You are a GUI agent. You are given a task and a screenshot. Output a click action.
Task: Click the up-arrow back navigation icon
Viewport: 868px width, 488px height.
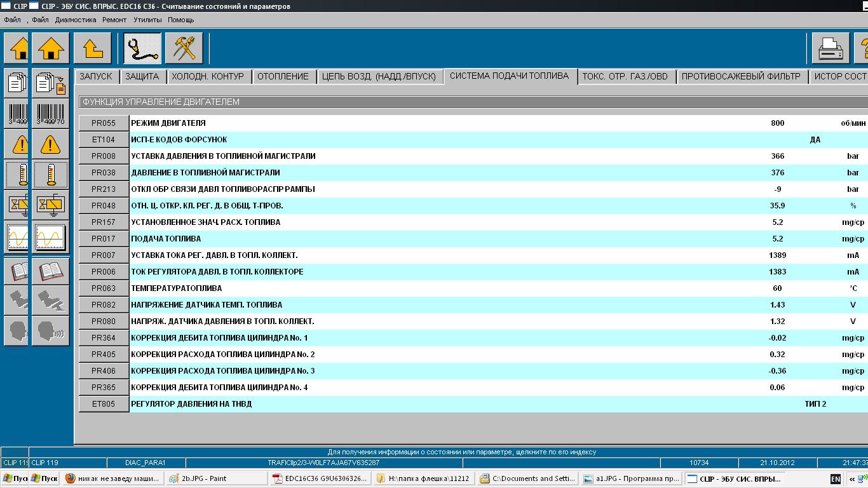tap(93, 48)
